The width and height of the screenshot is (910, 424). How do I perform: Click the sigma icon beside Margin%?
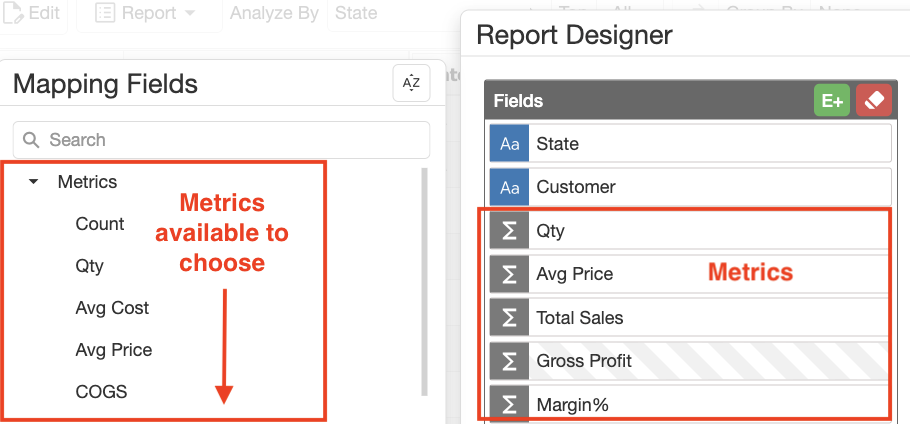click(x=510, y=404)
